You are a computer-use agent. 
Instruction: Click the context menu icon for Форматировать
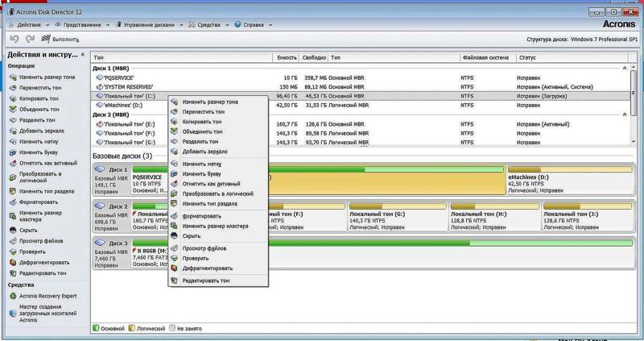(174, 216)
